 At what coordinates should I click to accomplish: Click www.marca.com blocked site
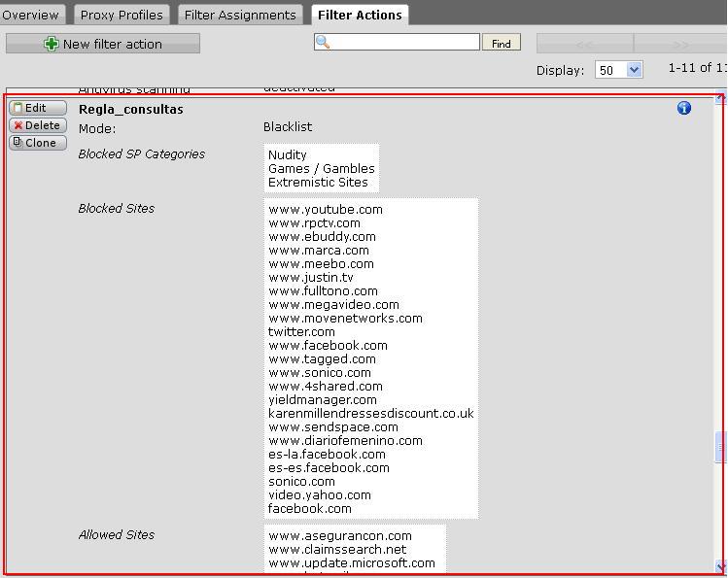click(319, 250)
